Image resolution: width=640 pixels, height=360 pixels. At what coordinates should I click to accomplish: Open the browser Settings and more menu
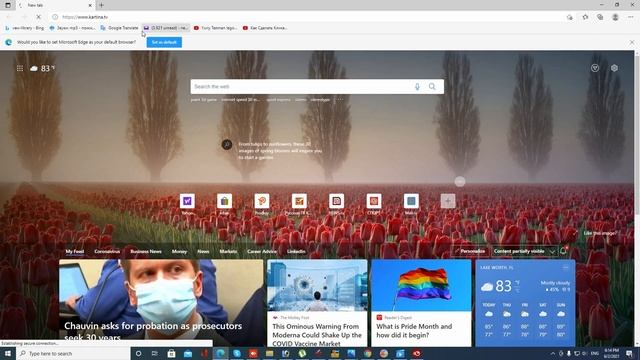point(630,17)
